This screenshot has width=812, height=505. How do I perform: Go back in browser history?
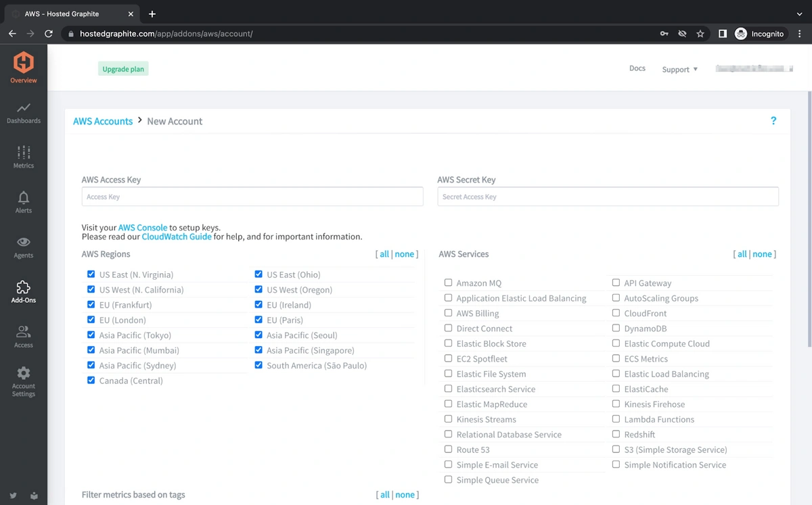point(12,33)
